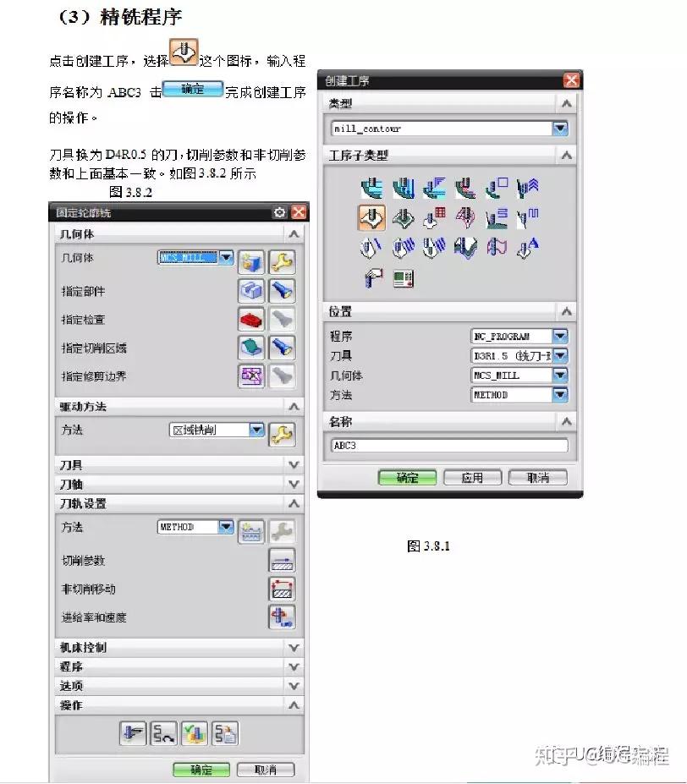Open 进给率和速度 feeds and speeds icon
Image resolution: width=687 pixels, height=784 pixels.
pyautogui.click(x=283, y=617)
